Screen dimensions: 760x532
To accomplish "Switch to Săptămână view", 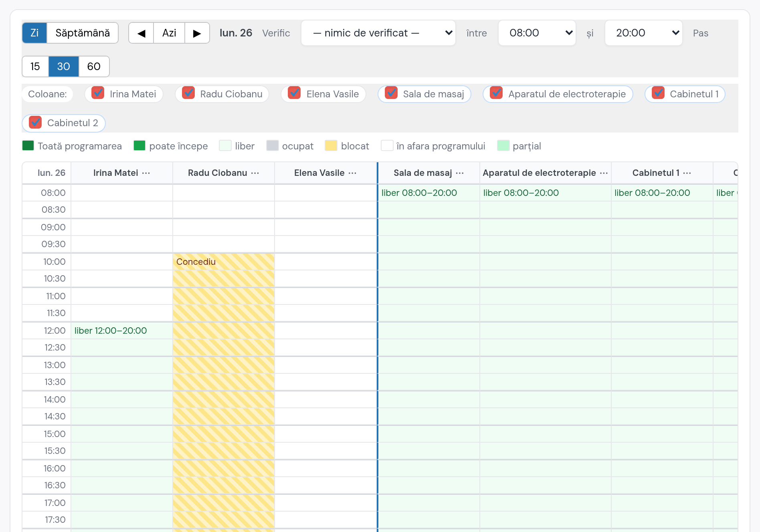I will (83, 33).
